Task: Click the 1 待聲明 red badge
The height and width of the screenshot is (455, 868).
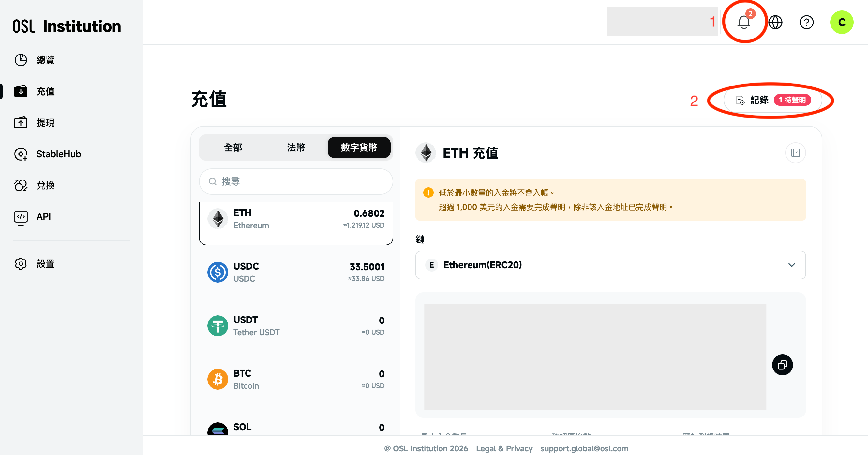Action: click(x=792, y=100)
